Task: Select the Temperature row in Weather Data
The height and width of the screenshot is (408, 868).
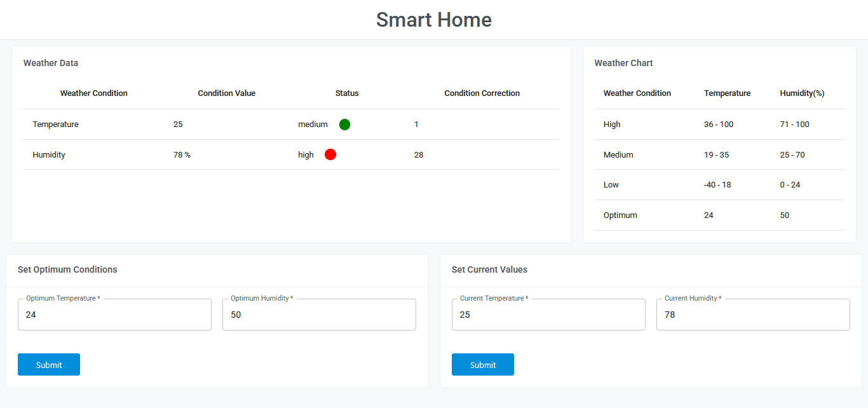Action: 56,125
